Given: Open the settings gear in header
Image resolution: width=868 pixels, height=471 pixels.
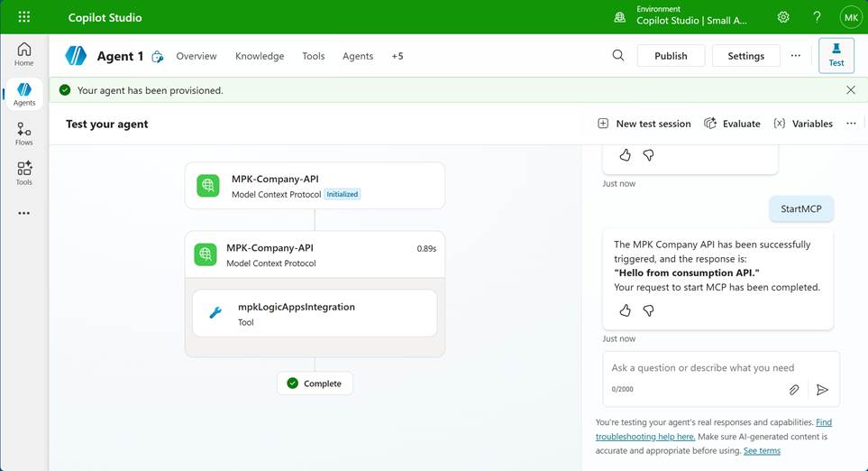Looking at the screenshot, I should (783, 17).
